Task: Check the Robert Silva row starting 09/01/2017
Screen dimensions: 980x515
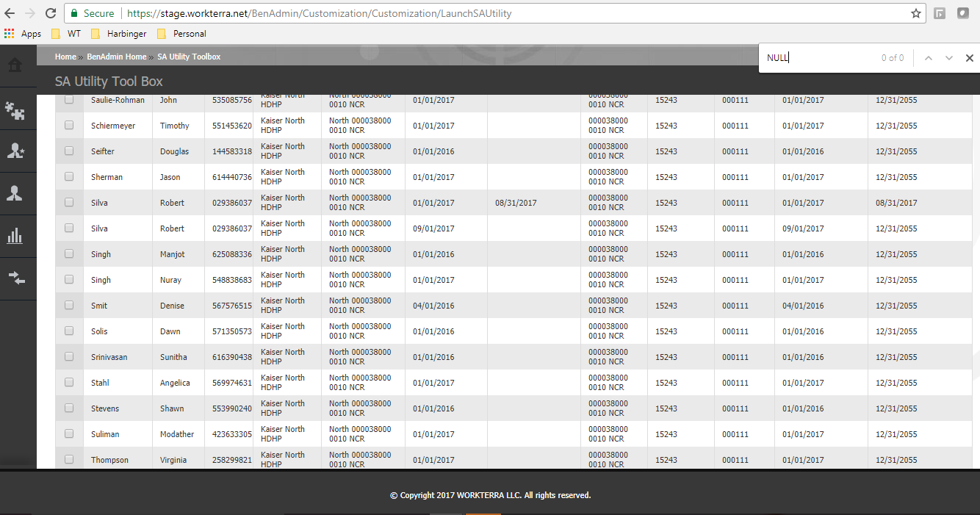Action: coord(69,228)
